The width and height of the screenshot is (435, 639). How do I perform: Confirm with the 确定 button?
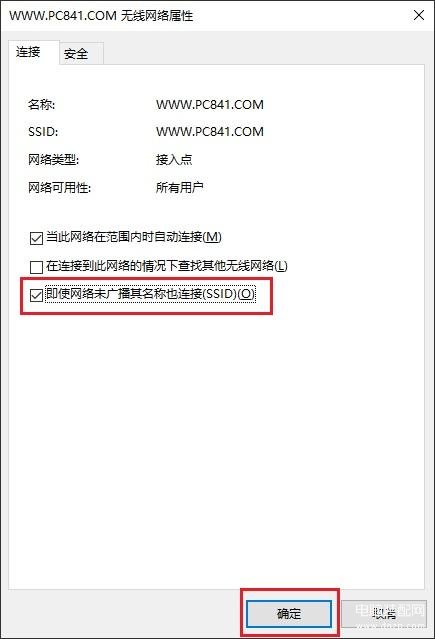pyautogui.click(x=289, y=613)
